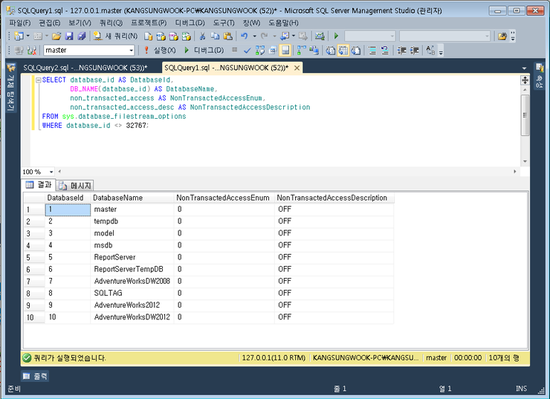Select the ReportServerTempDB cell
Image resolution: width=550 pixels, height=399 pixels.
tap(132, 269)
